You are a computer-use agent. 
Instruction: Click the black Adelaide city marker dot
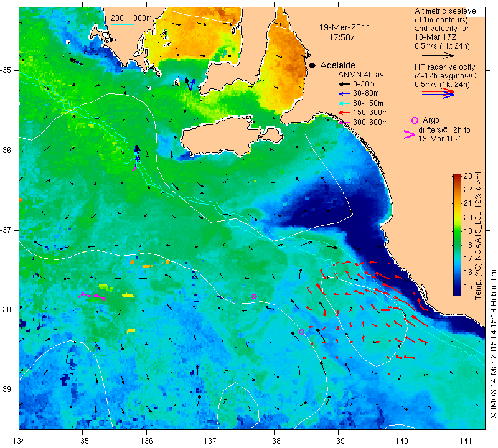[312, 65]
